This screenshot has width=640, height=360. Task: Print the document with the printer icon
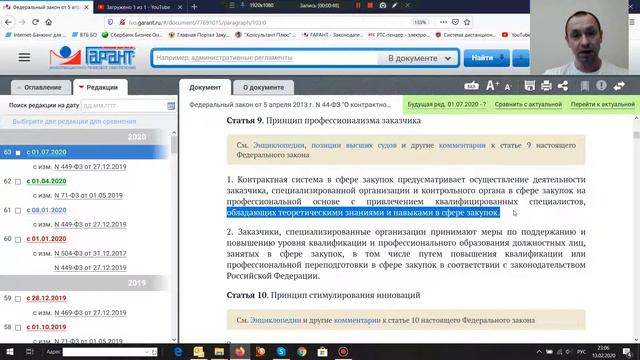546,86
